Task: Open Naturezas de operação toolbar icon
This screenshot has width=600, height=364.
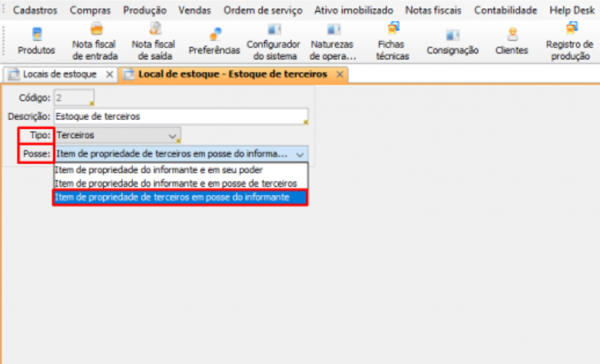Action: pyautogui.click(x=333, y=30)
